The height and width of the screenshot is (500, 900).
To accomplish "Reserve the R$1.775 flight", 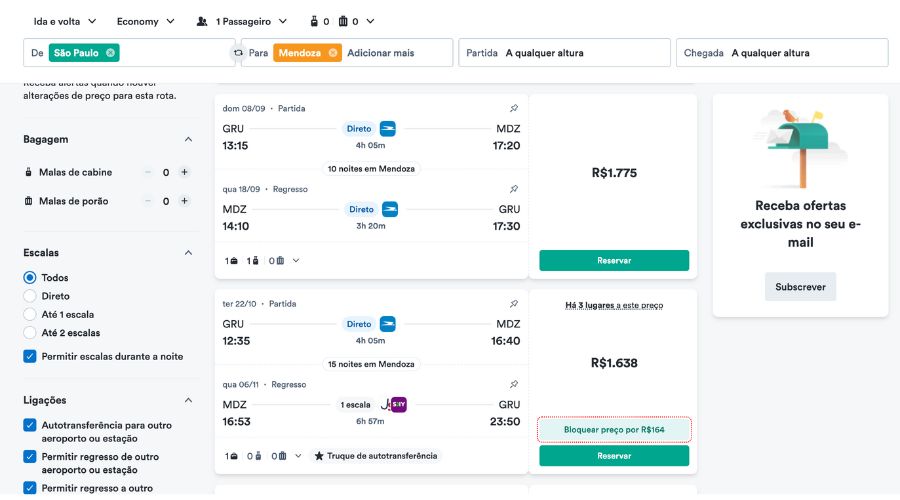I will pos(614,261).
